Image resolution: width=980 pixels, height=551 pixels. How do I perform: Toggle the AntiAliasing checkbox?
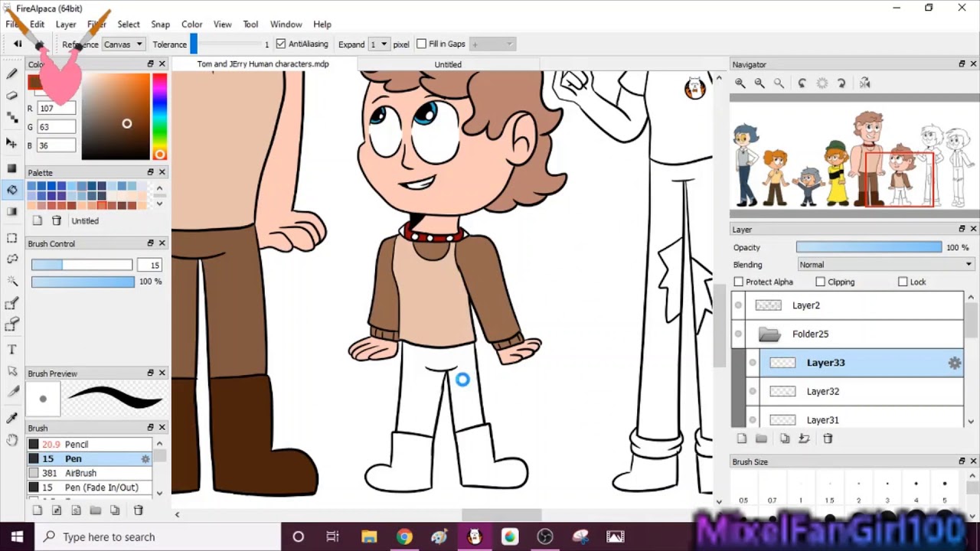point(281,44)
